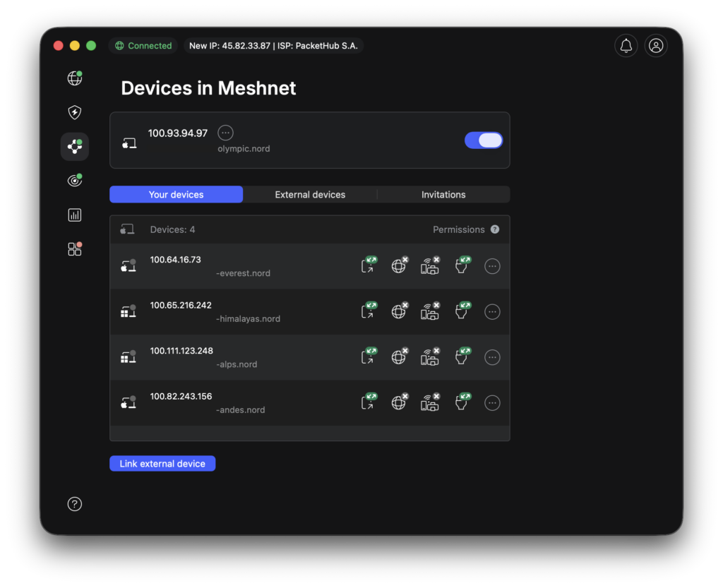Toggle file sharing permission for alps.nord
Screen dimensions: 723x588
coord(462,356)
